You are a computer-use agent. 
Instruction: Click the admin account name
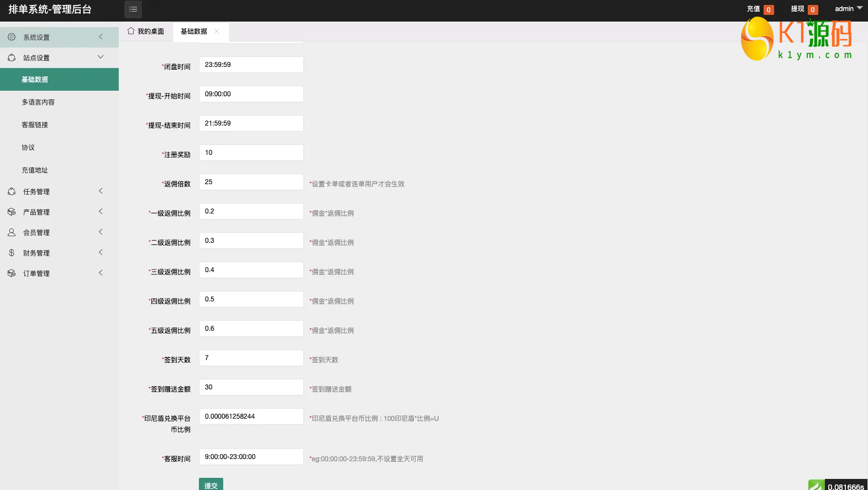tap(844, 9)
